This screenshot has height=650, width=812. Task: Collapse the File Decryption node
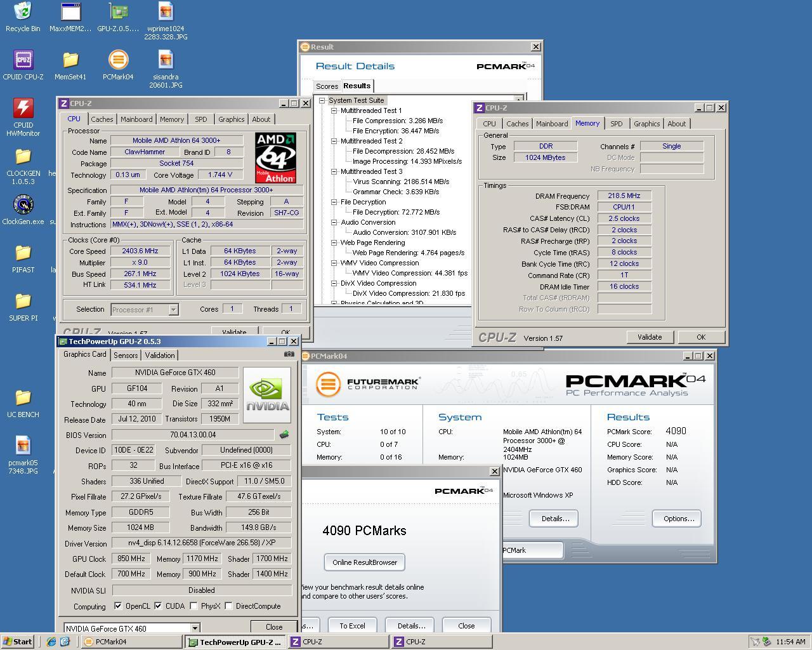334,202
